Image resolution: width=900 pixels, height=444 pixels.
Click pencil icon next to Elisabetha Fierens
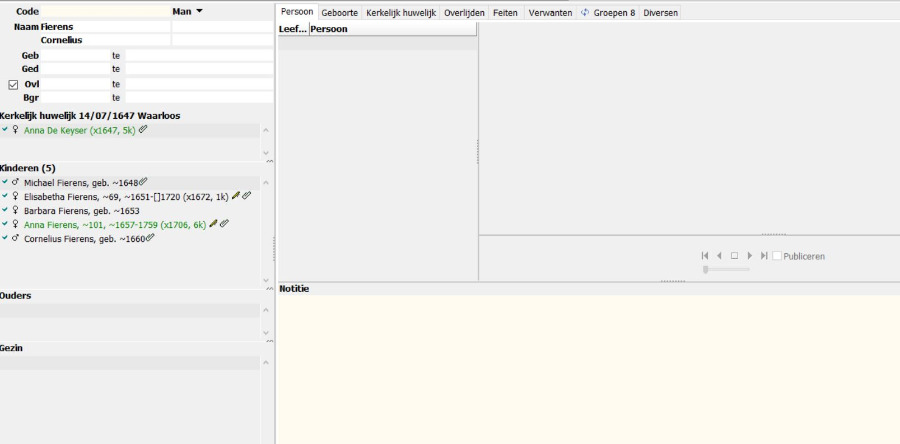tap(236, 196)
